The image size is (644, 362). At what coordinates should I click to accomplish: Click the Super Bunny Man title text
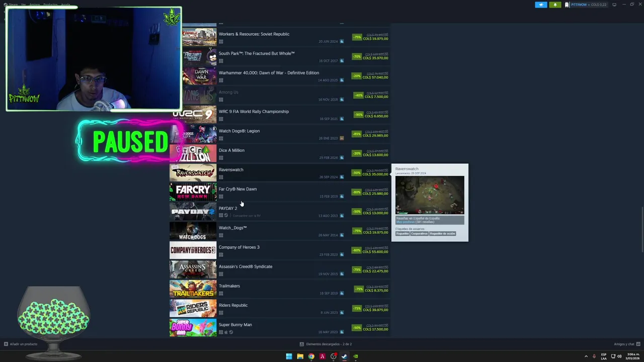tap(235, 325)
